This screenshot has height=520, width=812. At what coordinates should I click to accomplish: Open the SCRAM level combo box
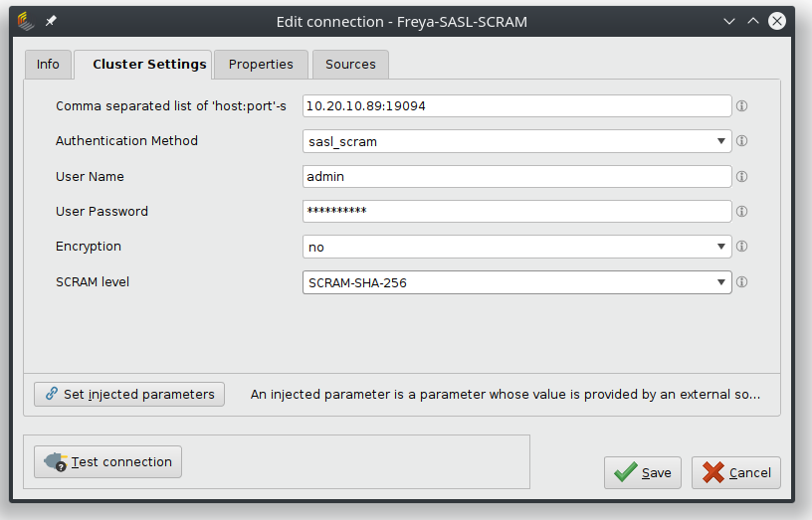tap(516, 282)
